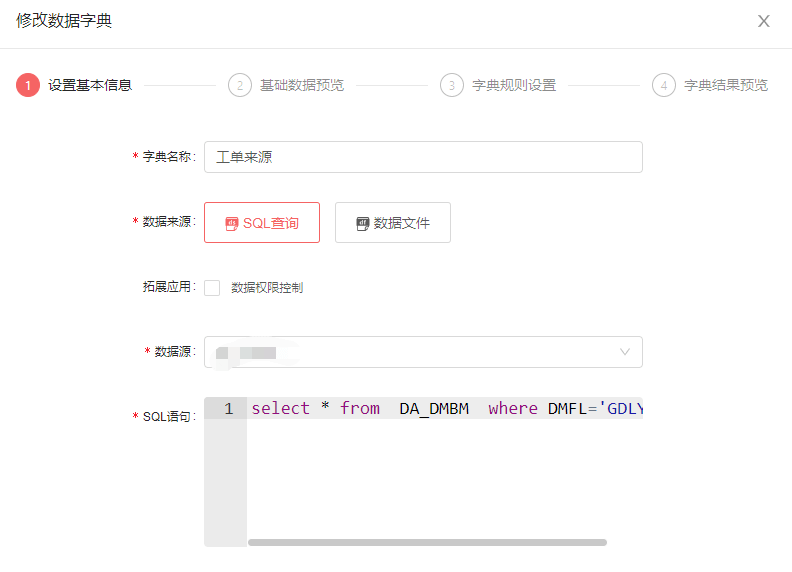The height and width of the screenshot is (572, 792).
Task: Click the 数据文件 file icon
Action: (x=363, y=223)
